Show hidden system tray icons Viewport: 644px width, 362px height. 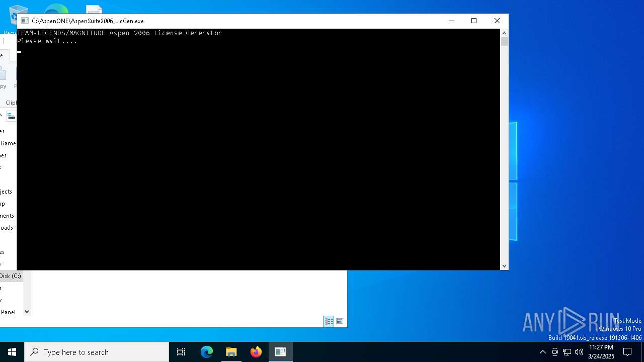tap(542, 352)
